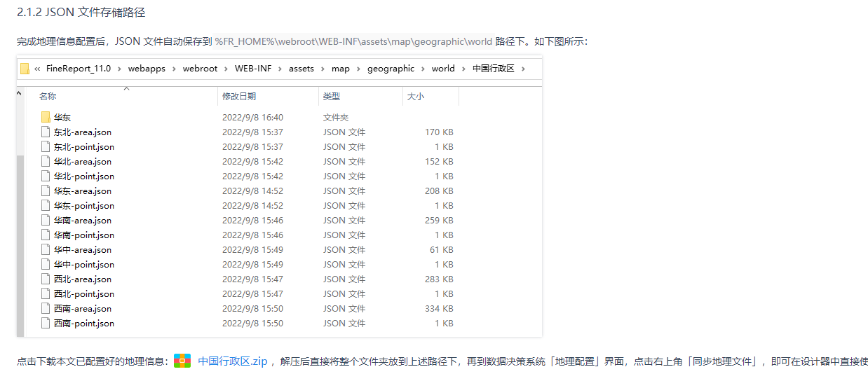Select file name 华南-point.json

tap(84, 235)
